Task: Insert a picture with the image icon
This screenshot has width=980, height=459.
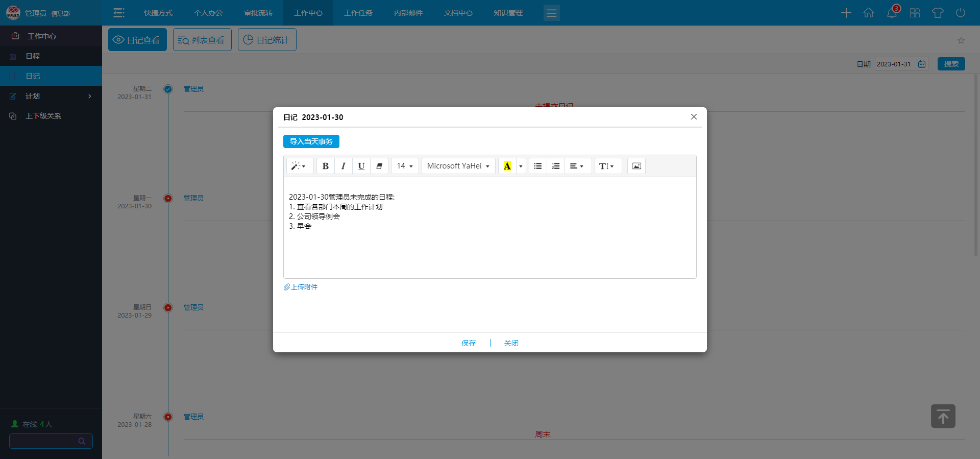Action: pyautogui.click(x=636, y=166)
